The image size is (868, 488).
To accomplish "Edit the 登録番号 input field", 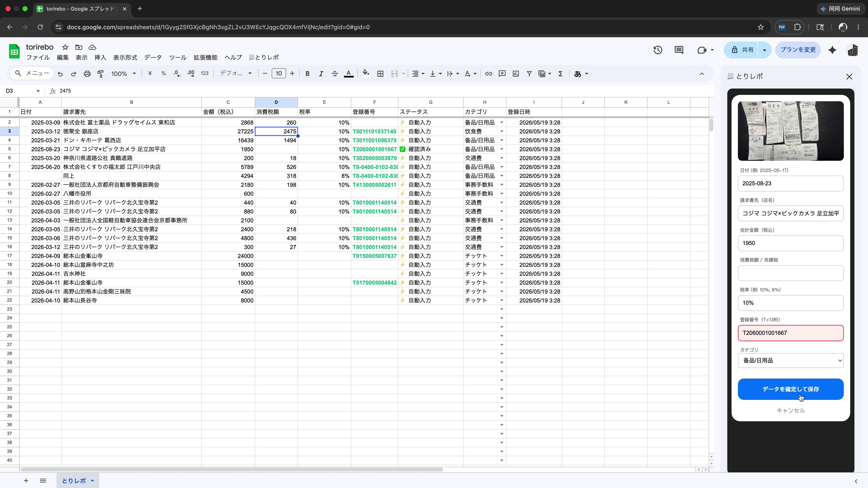I will 790,333.
